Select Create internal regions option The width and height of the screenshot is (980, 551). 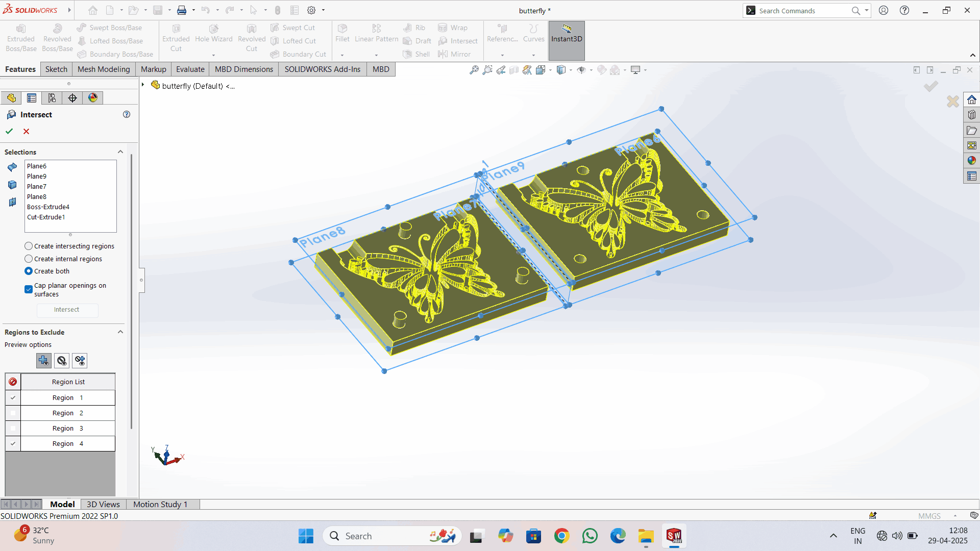tap(29, 259)
